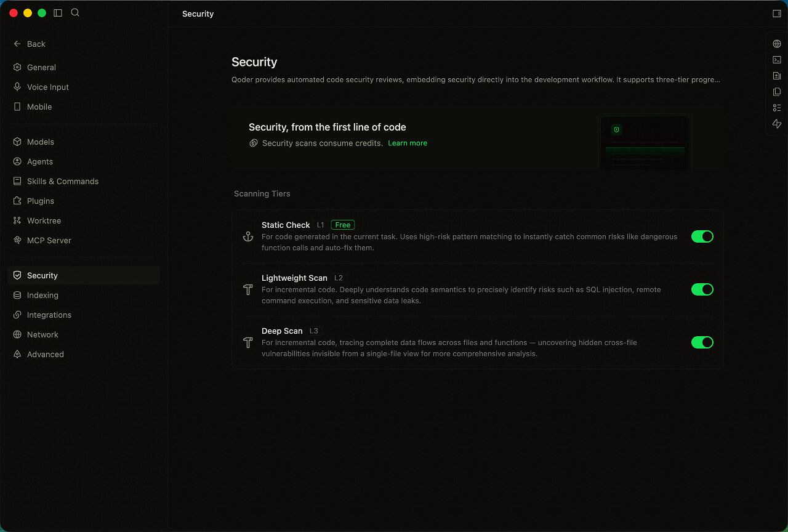
Task: Click the red close window button
Action: click(x=14, y=13)
